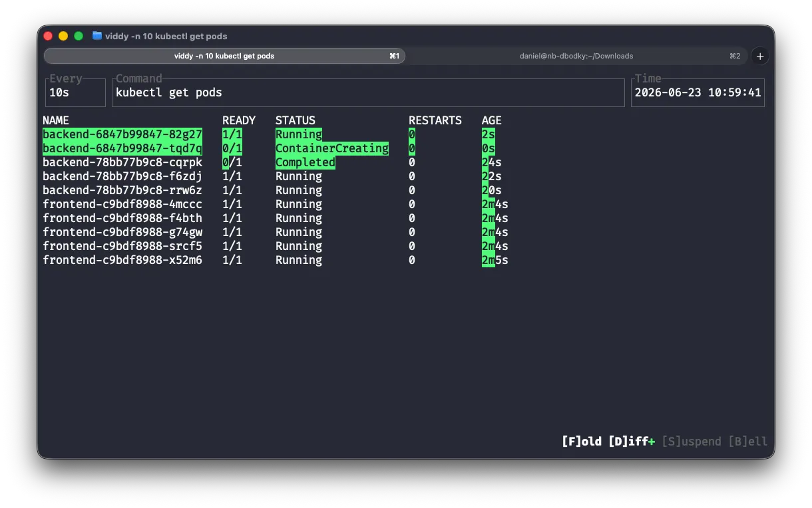Switch to the viddy -n 10 kubectl tab
Screen dimensions: 812x508
pyautogui.click(x=224, y=56)
